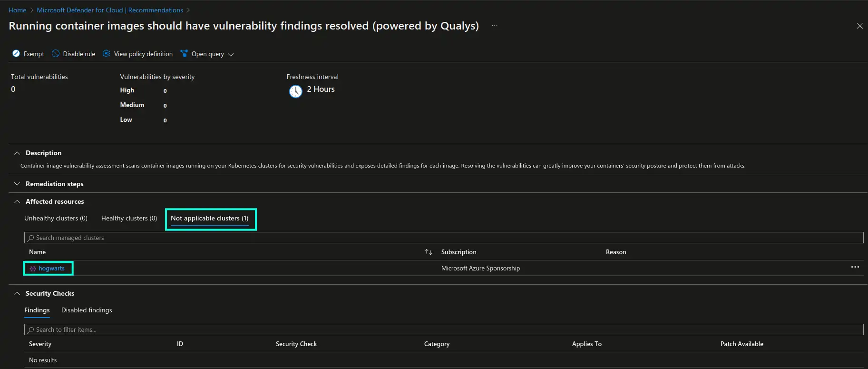
Task: Open the Open query dropdown arrow
Action: point(231,55)
